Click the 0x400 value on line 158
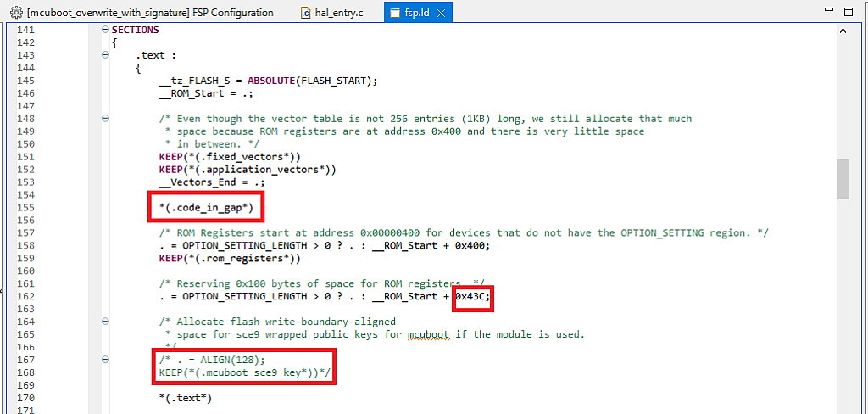The width and height of the screenshot is (868, 414). click(470, 245)
